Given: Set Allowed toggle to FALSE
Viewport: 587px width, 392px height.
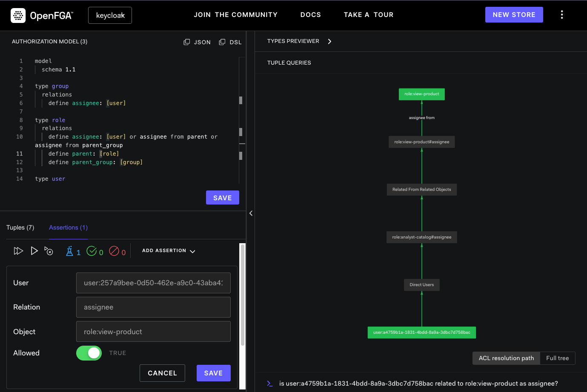Looking at the screenshot, I should pos(89,353).
